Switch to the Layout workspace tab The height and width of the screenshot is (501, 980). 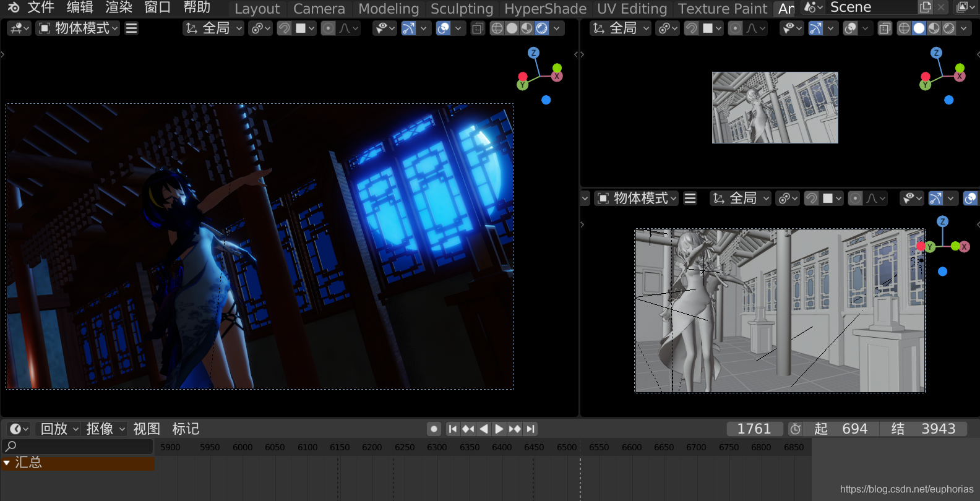tap(257, 9)
